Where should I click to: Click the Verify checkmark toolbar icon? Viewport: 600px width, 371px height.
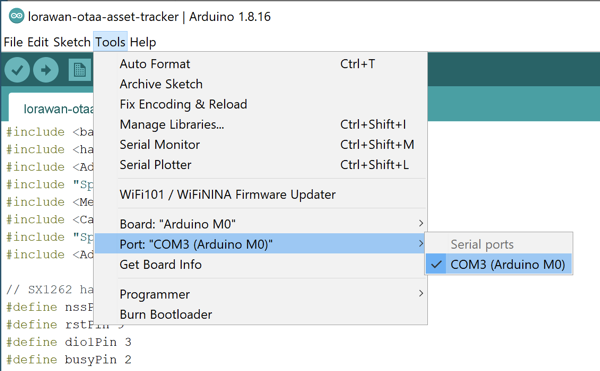17,70
